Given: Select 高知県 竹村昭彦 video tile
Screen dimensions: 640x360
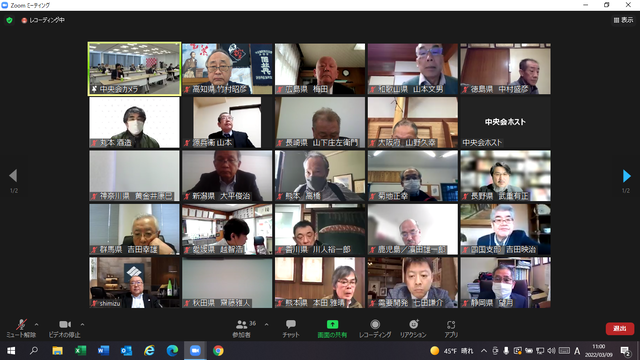Looking at the screenshot, I should point(227,69).
